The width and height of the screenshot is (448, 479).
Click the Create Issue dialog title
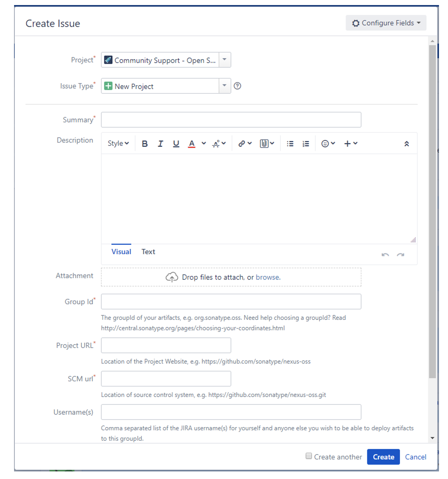click(53, 23)
